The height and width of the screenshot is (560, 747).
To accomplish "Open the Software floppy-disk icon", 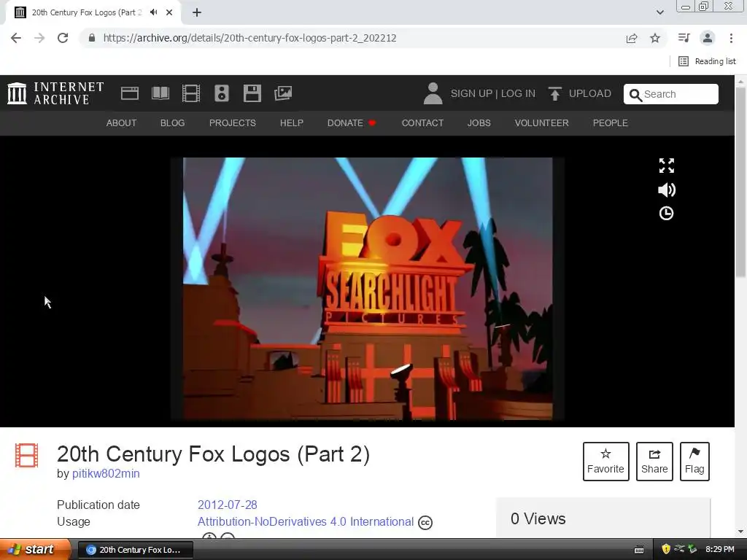I will pos(252,93).
